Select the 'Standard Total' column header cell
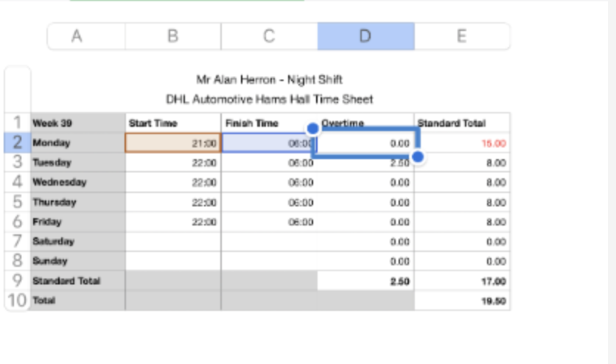Viewport: 616px width, 364px height. coord(462,123)
